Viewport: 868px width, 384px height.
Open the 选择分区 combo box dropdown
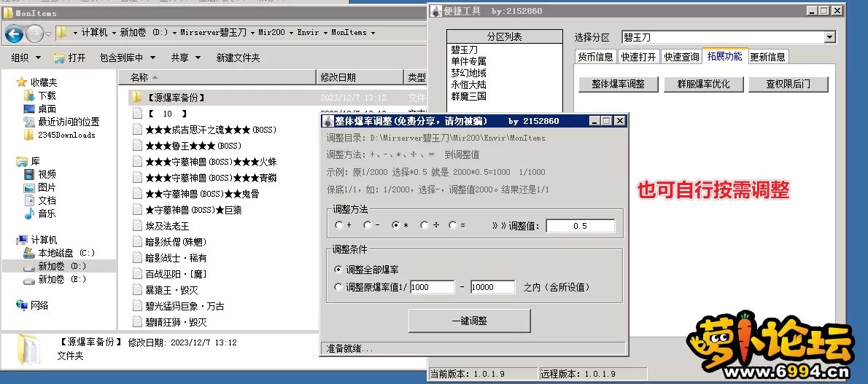pos(829,37)
